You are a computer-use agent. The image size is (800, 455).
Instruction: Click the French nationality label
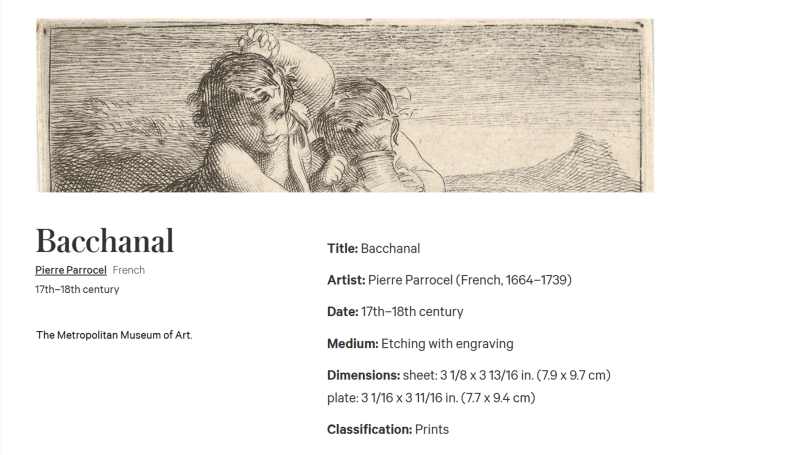click(129, 270)
